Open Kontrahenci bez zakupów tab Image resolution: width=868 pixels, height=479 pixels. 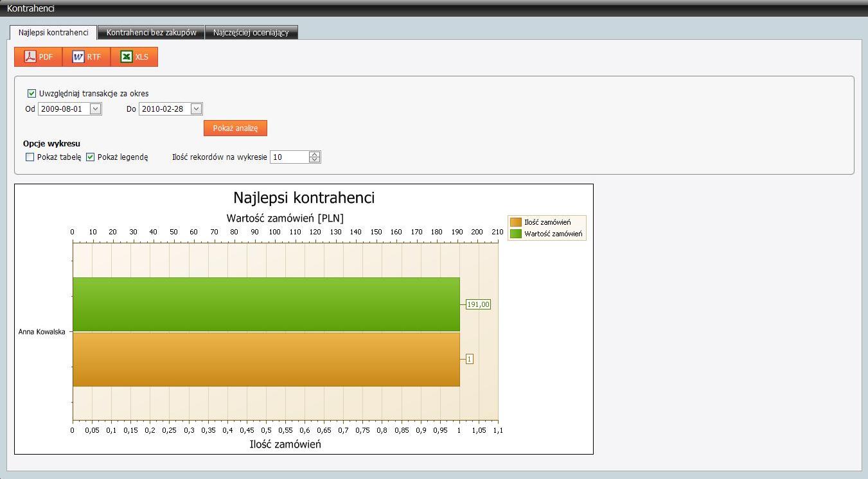(151, 32)
